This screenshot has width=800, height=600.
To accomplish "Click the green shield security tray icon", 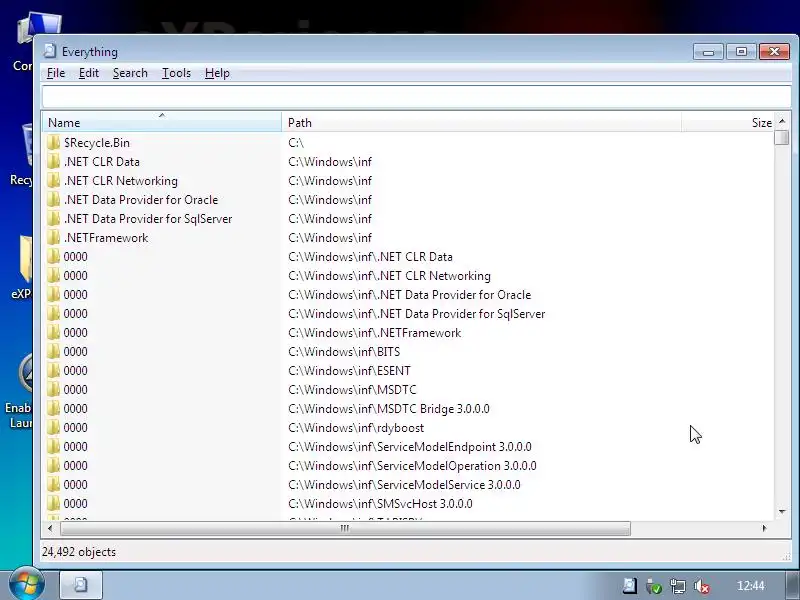I will [x=653, y=586].
